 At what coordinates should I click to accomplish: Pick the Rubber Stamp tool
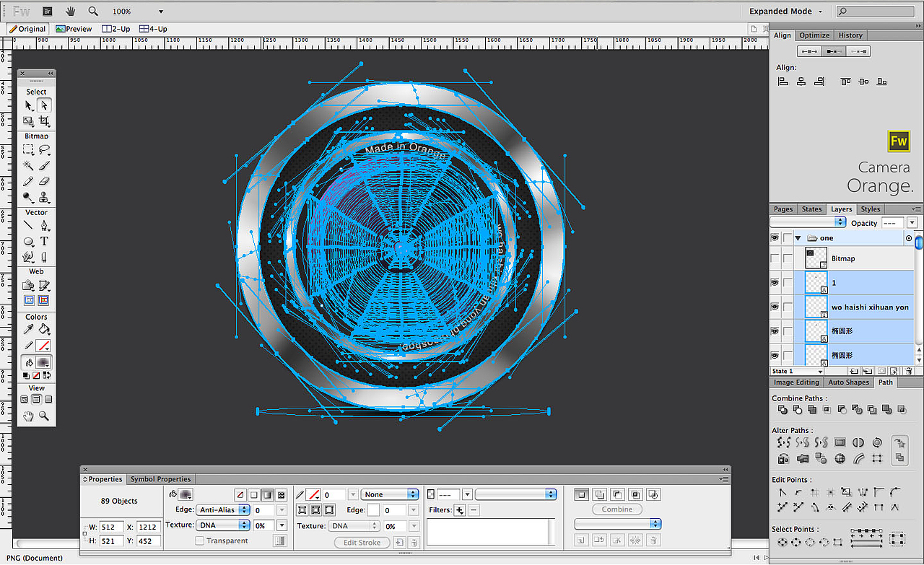click(x=44, y=198)
